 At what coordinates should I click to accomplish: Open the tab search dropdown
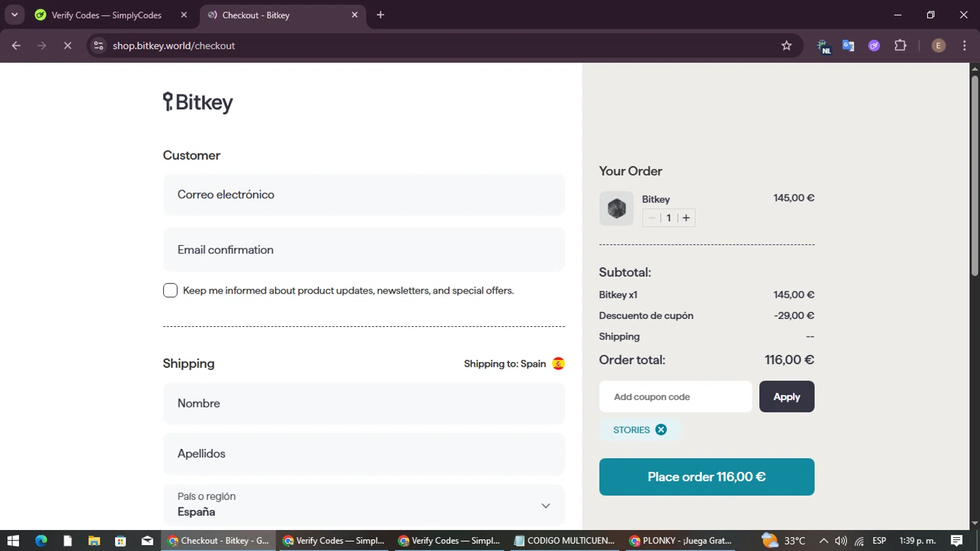coord(14,14)
